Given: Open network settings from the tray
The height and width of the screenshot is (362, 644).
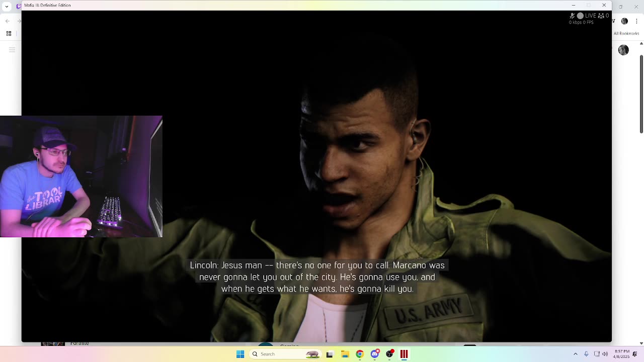Looking at the screenshot, I should pyautogui.click(x=597, y=354).
